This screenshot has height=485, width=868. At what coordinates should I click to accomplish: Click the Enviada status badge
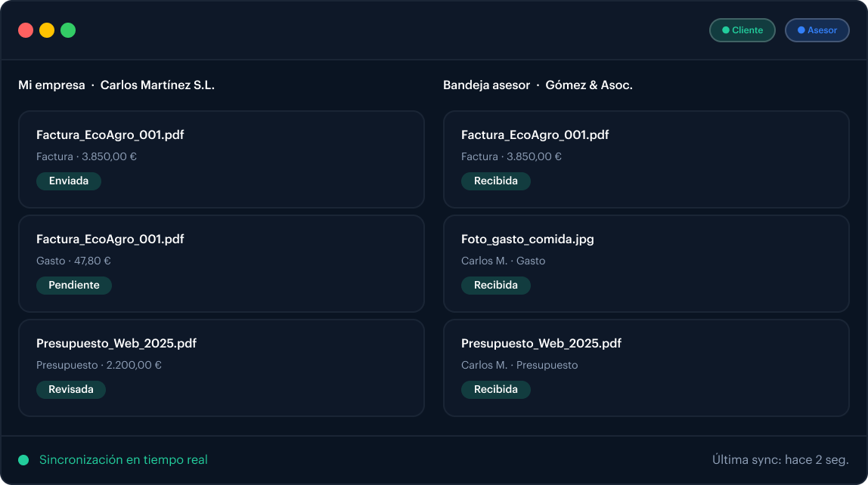click(x=69, y=181)
